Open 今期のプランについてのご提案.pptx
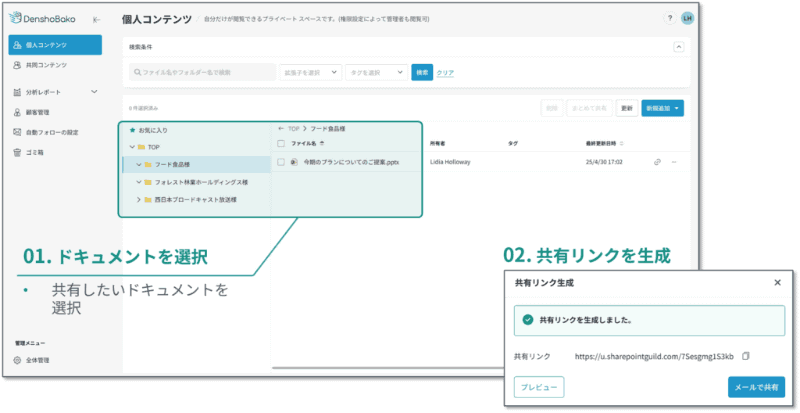 click(x=351, y=162)
